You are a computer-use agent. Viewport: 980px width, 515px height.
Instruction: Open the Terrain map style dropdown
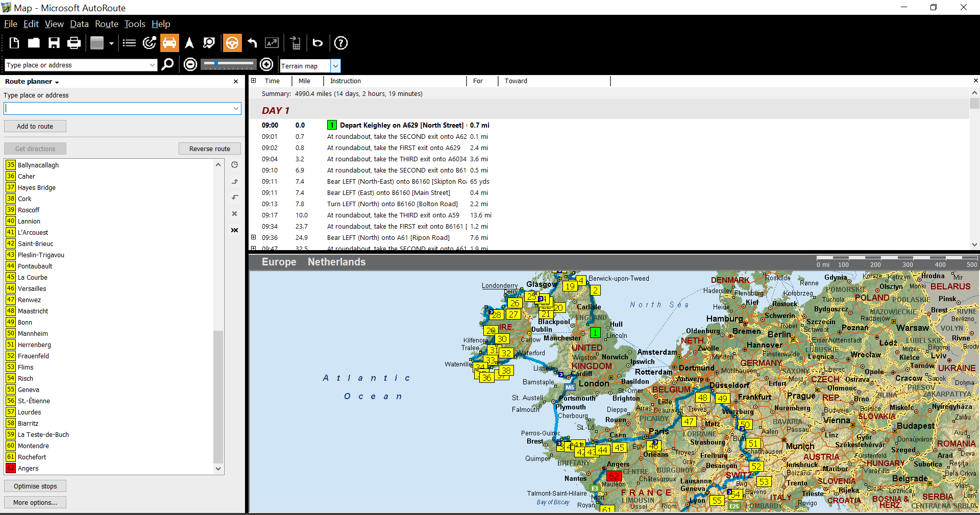[x=335, y=66]
